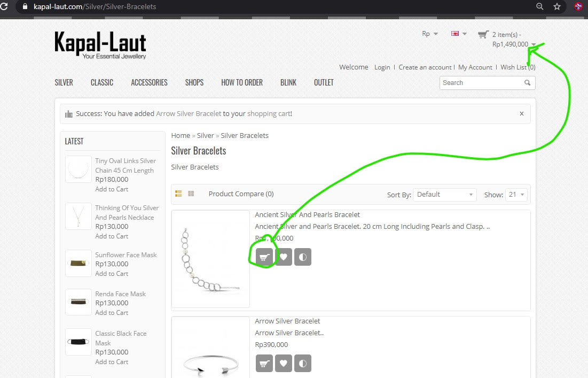The width and height of the screenshot is (588, 378).
Task: Open Thinking Of You Silver Necklace product
Action: [127, 212]
